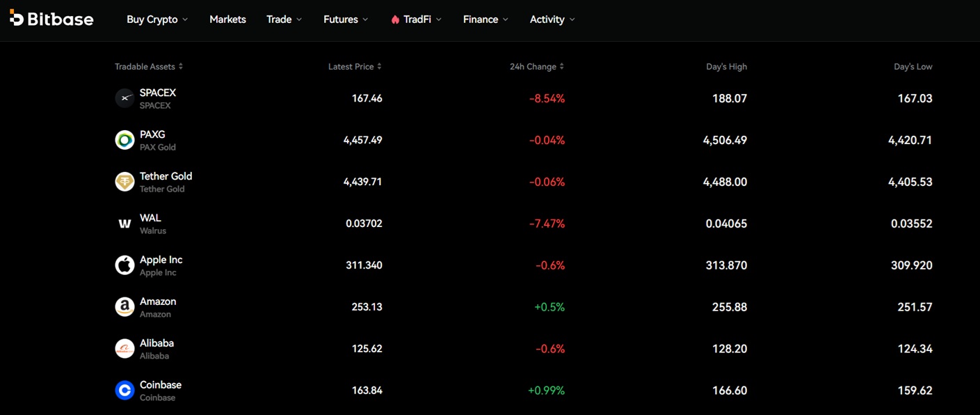Click WAL 24h change -7.47%
The height and width of the screenshot is (415, 980).
(547, 224)
